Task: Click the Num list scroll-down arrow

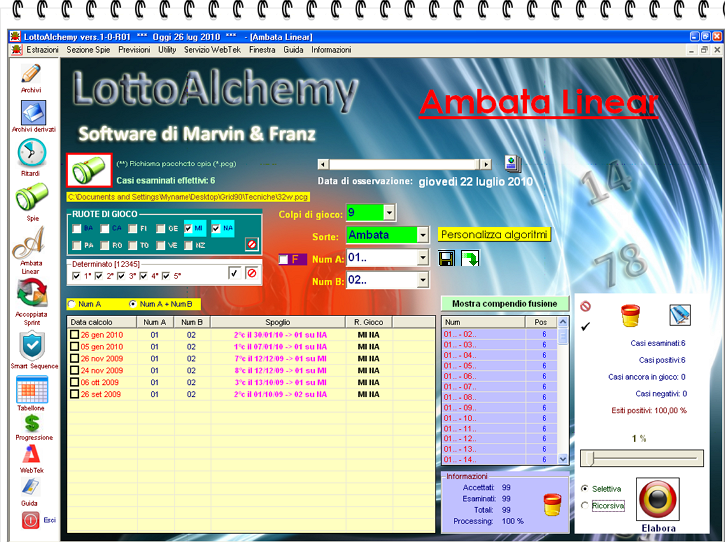Action: tap(563, 459)
